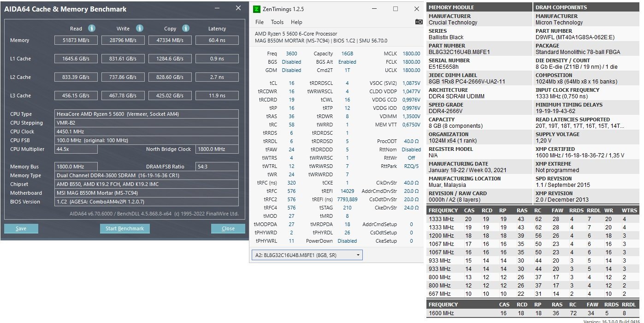Click the Memory Write value 28796 MB/s
644x323 pixels.
(x=123, y=41)
